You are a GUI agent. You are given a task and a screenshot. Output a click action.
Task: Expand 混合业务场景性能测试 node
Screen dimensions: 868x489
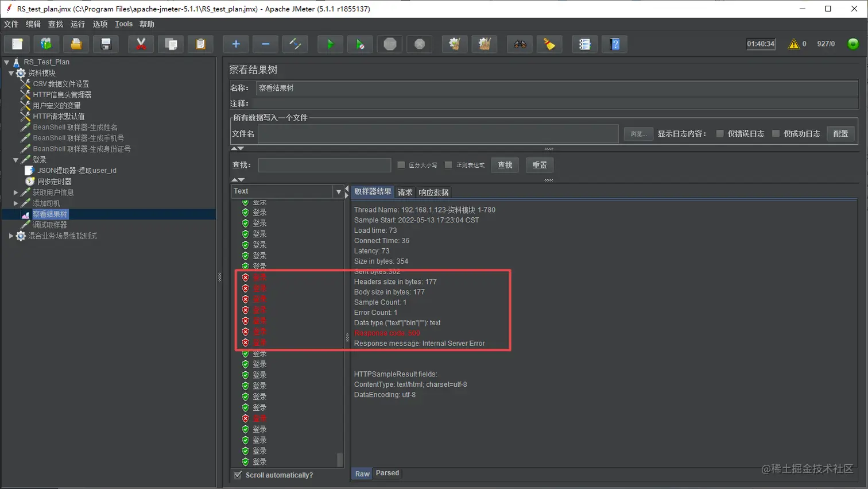[x=11, y=236]
